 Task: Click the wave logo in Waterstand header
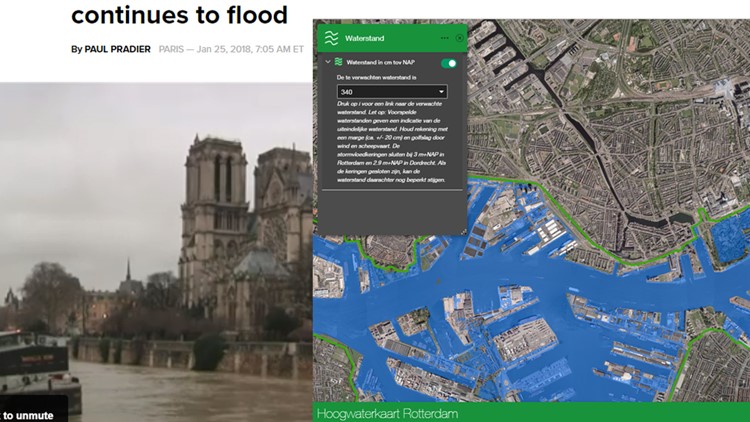point(329,38)
